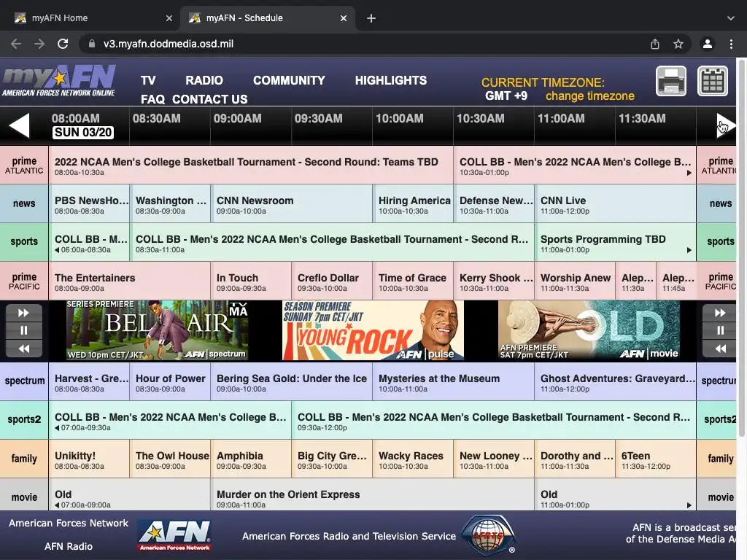Click the page vertical scrollbar

[742, 248]
